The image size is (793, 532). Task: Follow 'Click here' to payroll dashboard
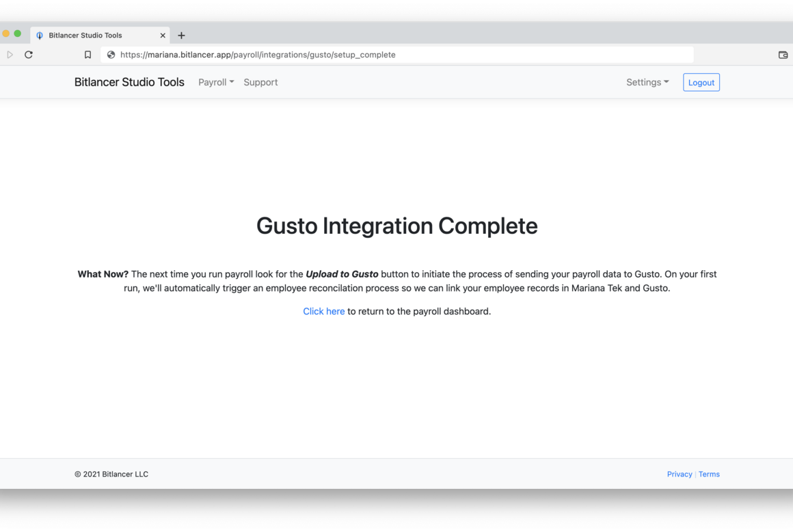click(323, 311)
